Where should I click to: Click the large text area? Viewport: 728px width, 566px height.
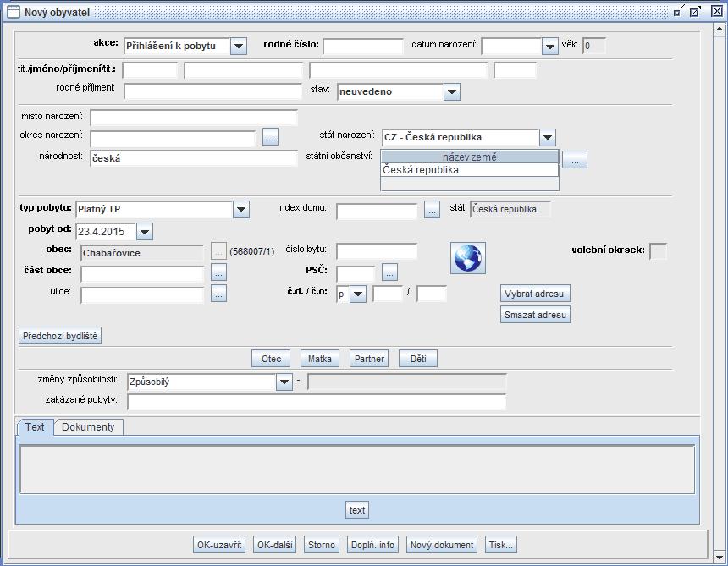pyautogui.click(x=357, y=469)
